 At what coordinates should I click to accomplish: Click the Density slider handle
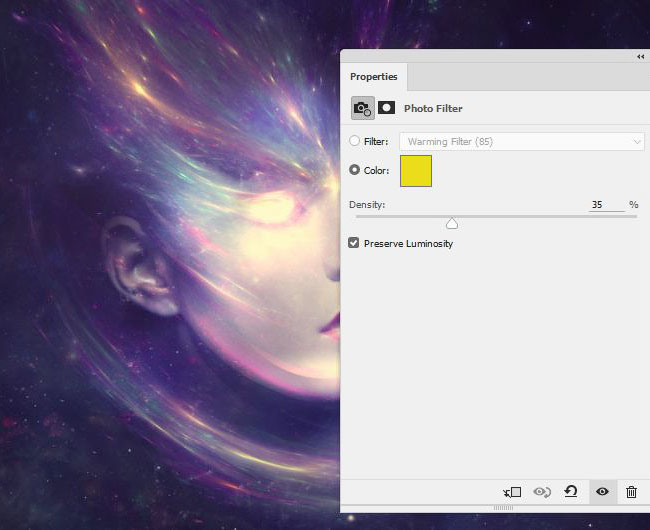[452, 224]
